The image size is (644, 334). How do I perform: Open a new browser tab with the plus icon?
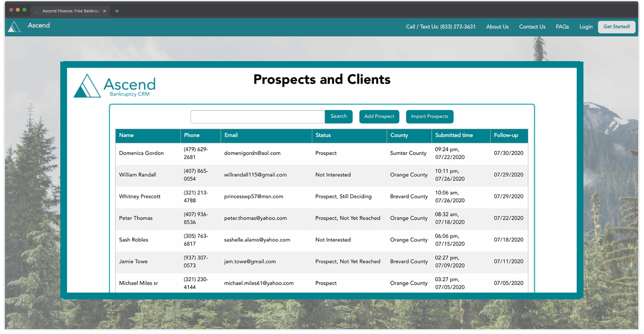tap(117, 11)
